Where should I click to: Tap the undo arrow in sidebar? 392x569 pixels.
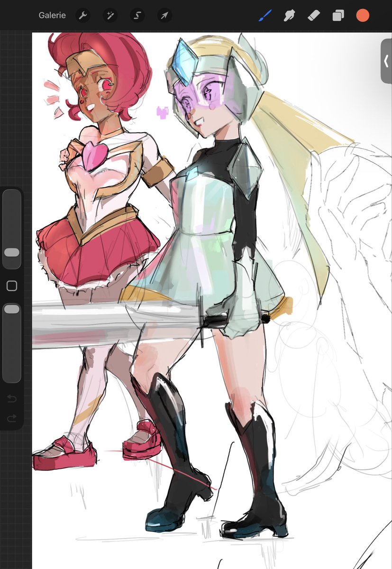tap(12, 399)
